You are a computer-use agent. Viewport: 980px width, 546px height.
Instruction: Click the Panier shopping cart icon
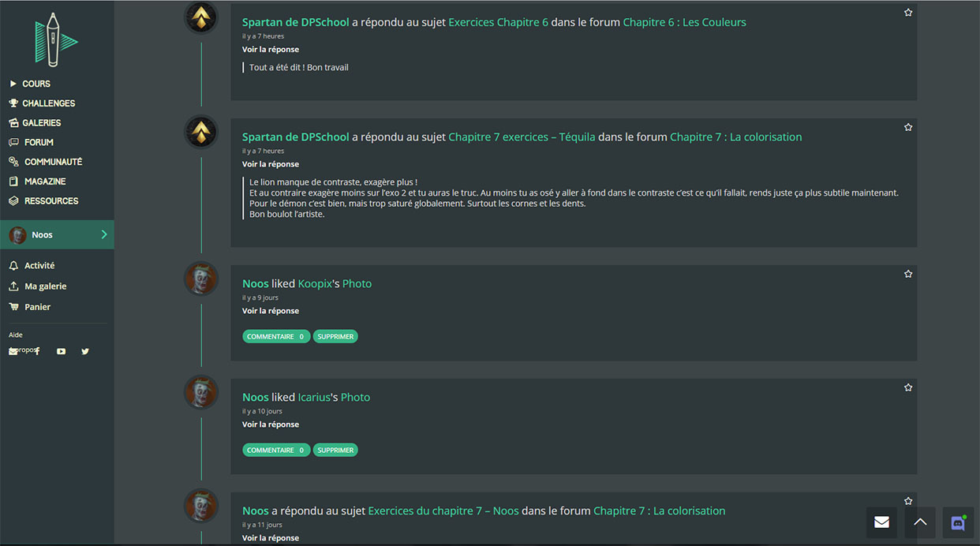click(x=13, y=307)
